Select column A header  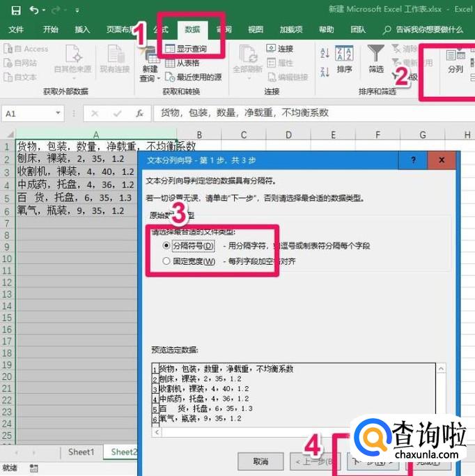[96, 135]
